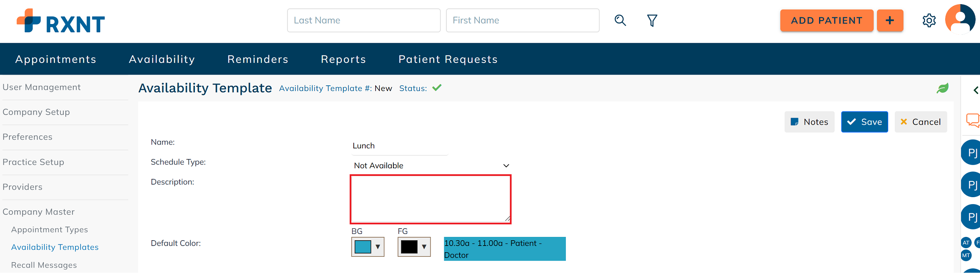Click the RXNT logo
This screenshot has height=275, width=980.
(61, 21)
